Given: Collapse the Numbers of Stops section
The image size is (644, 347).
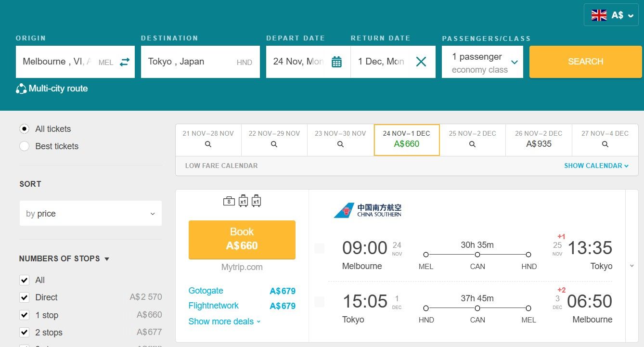Looking at the screenshot, I should [64, 259].
